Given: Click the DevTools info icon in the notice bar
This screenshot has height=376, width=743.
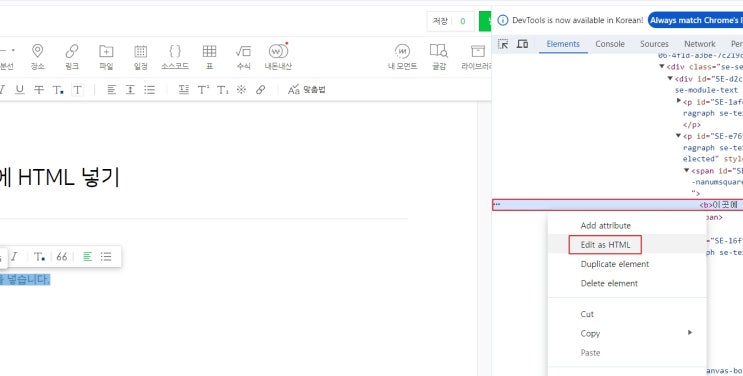Looking at the screenshot, I should [503, 20].
